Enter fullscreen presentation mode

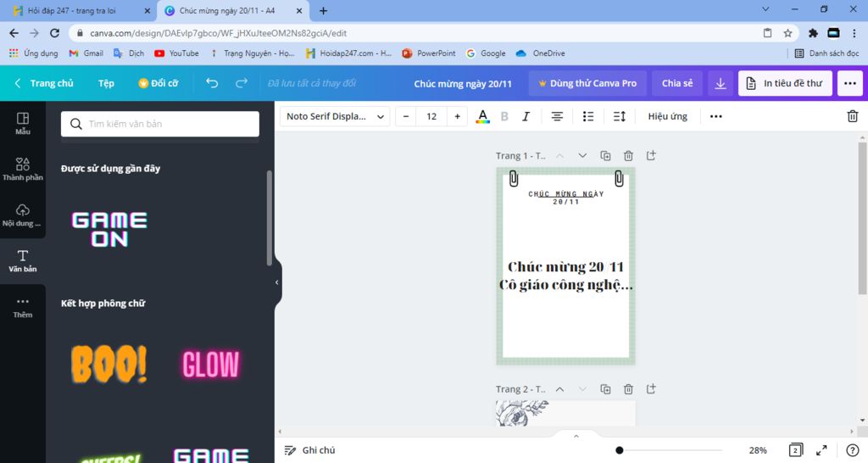[821, 450]
